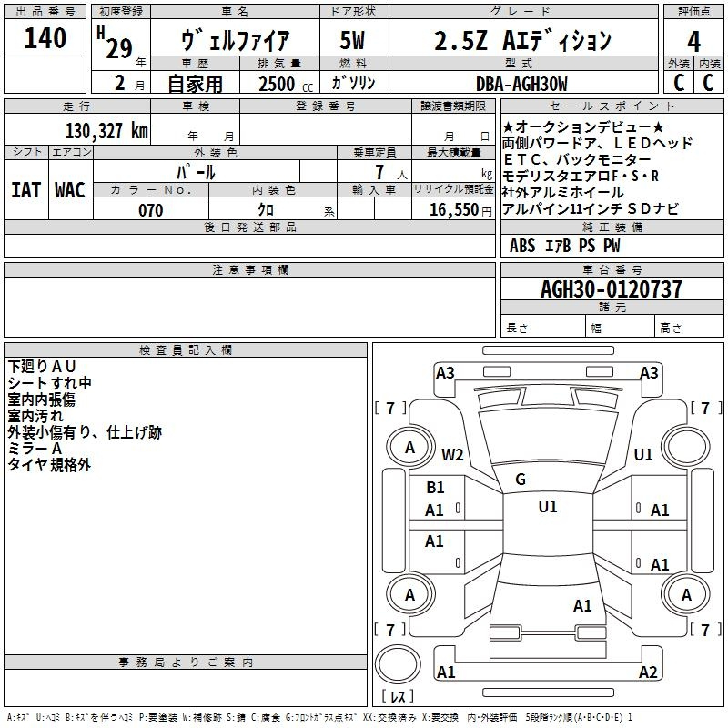The width and height of the screenshot is (728, 728).
Task: Click displacement value 2500 cc
Action: (x=286, y=84)
